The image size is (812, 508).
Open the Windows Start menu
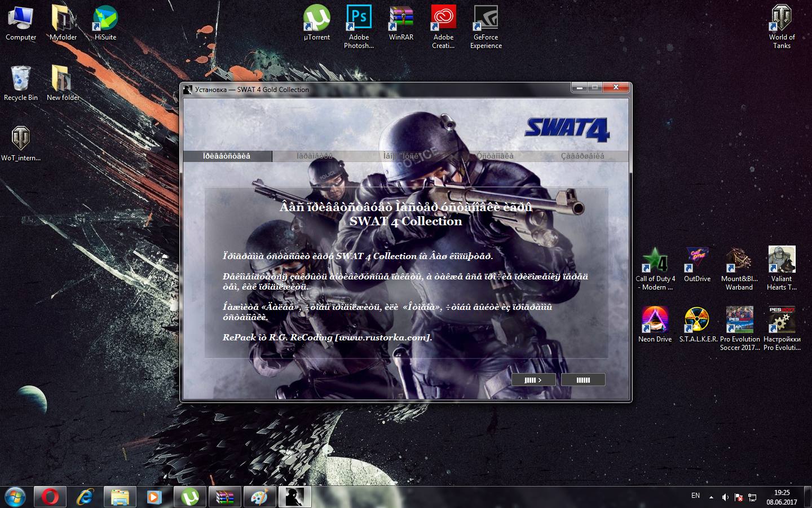[15, 497]
